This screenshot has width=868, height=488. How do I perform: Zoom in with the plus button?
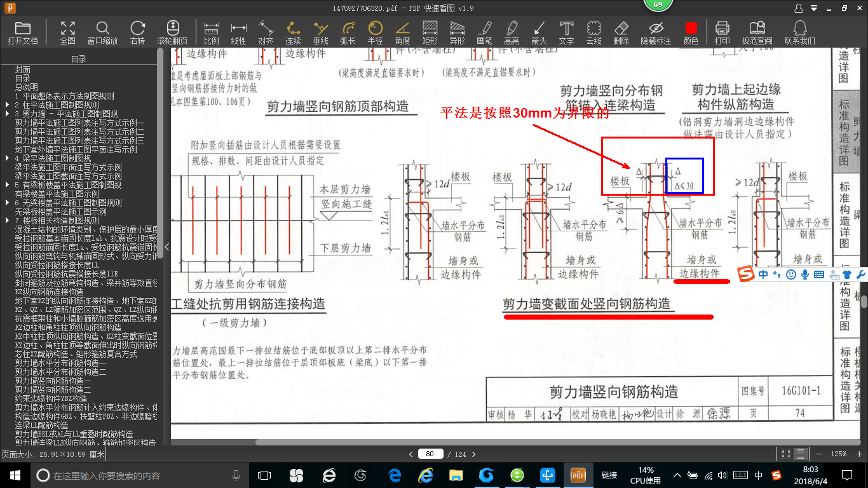tap(858, 454)
